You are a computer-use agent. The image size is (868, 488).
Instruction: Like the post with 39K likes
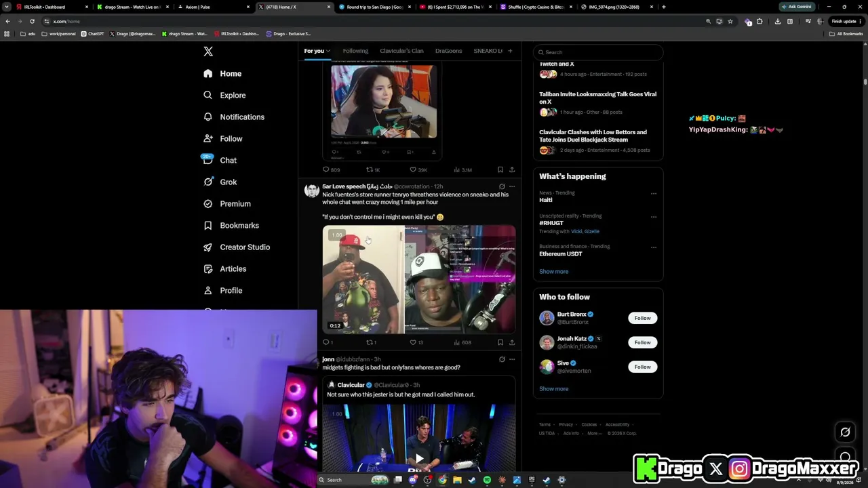click(x=418, y=169)
